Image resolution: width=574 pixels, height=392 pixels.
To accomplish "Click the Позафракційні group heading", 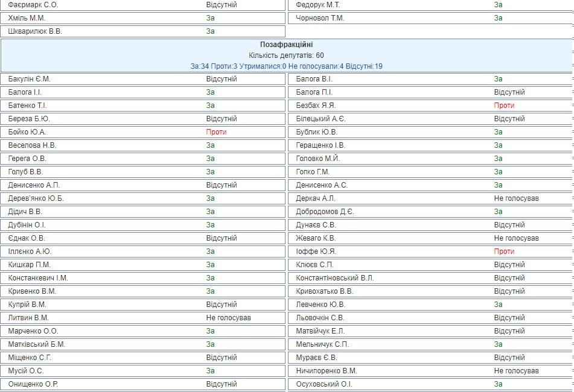I will tap(286, 45).
